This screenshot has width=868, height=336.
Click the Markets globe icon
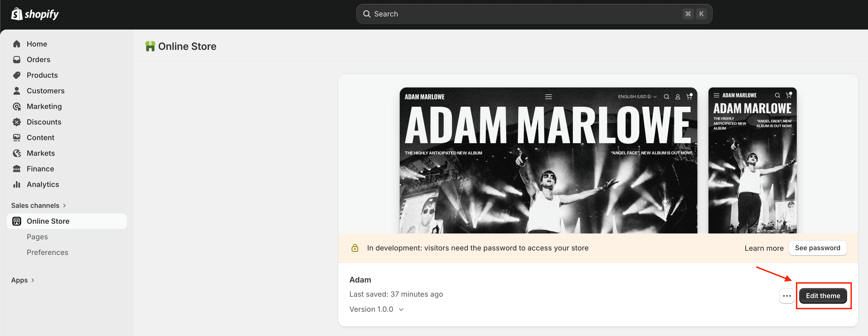(x=16, y=153)
